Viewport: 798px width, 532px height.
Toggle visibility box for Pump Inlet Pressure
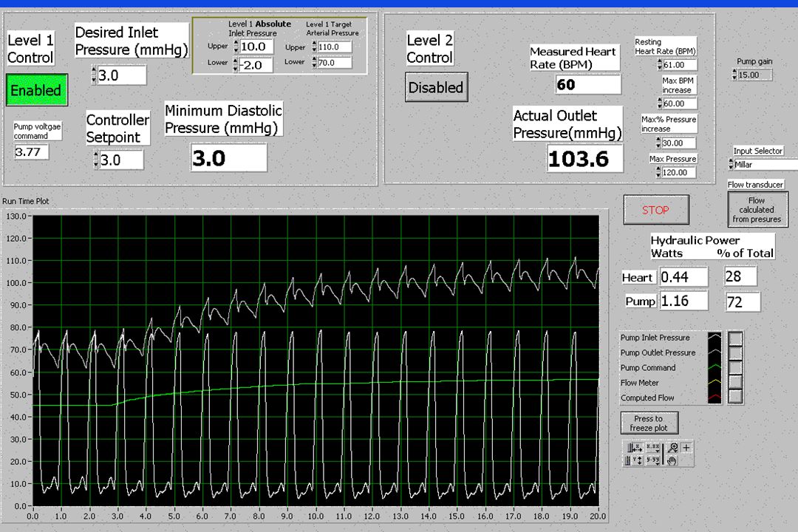coord(735,338)
